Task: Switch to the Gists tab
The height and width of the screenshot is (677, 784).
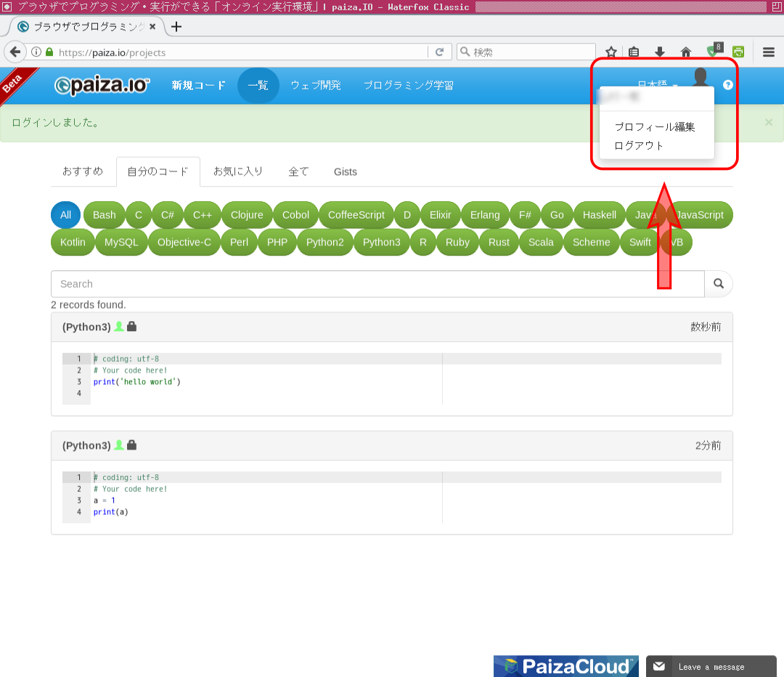Action: pos(345,172)
